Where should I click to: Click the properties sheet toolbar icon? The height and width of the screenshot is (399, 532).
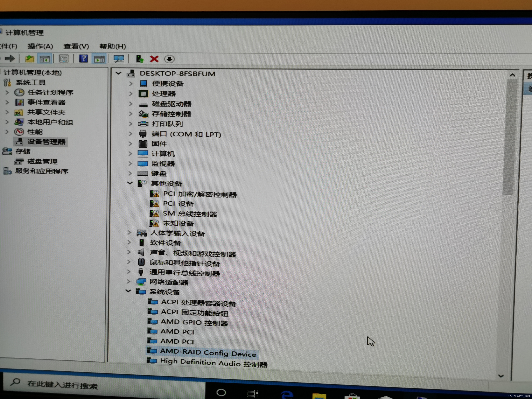63,59
